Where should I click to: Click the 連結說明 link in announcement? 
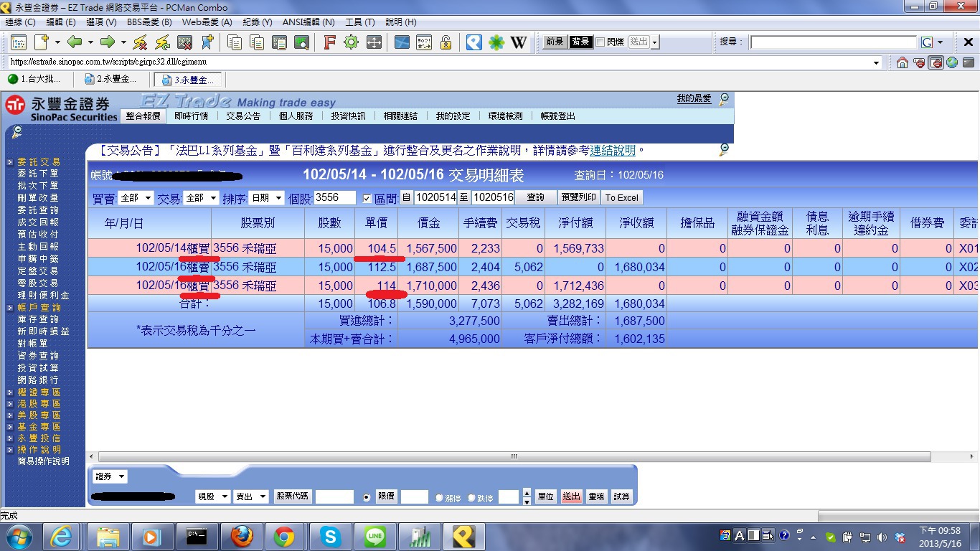tap(613, 151)
